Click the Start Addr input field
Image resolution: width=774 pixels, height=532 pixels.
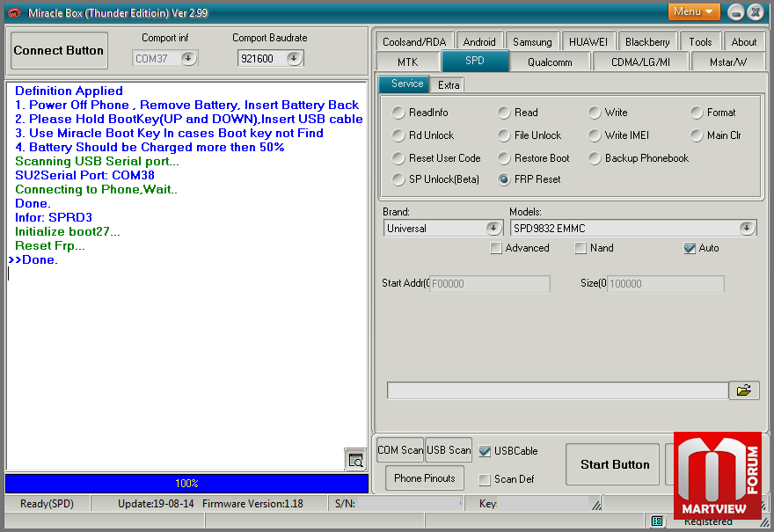pyautogui.click(x=489, y=284)
